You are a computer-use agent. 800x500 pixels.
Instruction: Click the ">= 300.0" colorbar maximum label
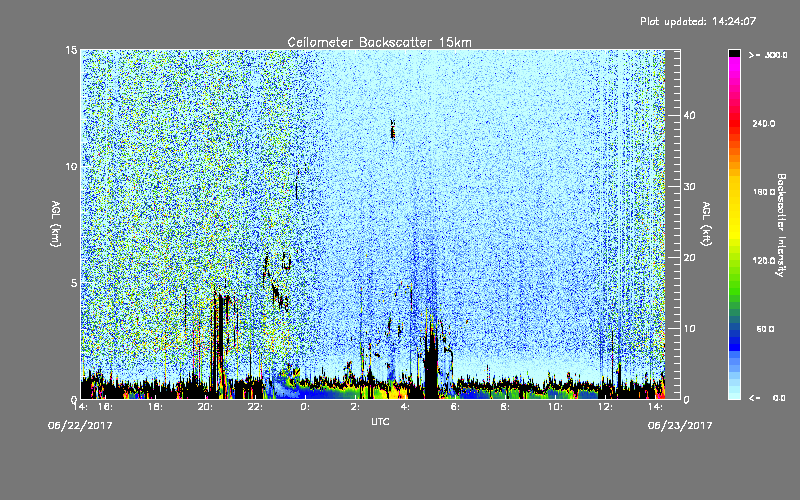(768, 55)
